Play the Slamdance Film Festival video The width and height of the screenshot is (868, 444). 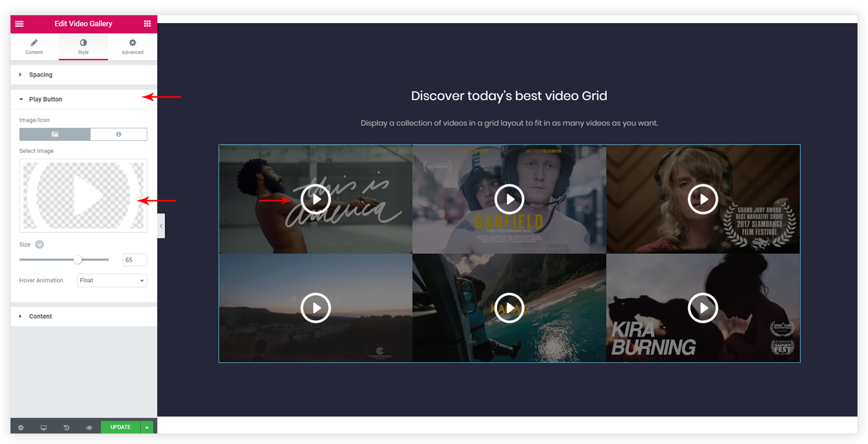pyautogui.click(x=703, y=199)
